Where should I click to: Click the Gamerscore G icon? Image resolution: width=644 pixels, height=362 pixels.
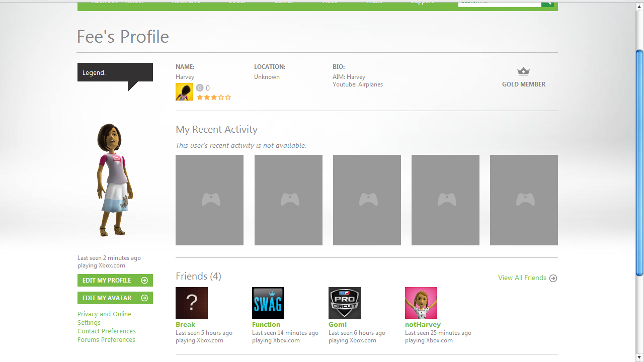point(200,88)
